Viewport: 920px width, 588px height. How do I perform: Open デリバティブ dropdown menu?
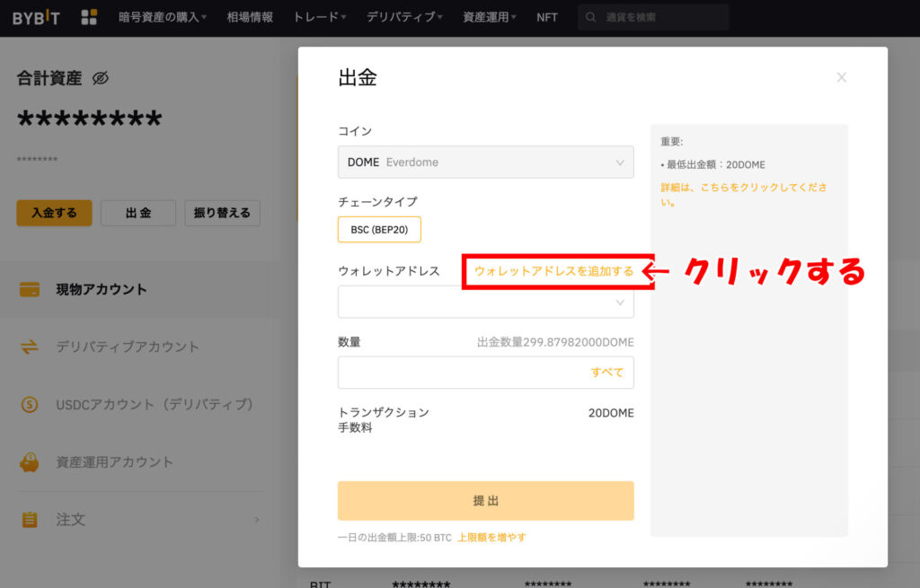pos(404,18)
